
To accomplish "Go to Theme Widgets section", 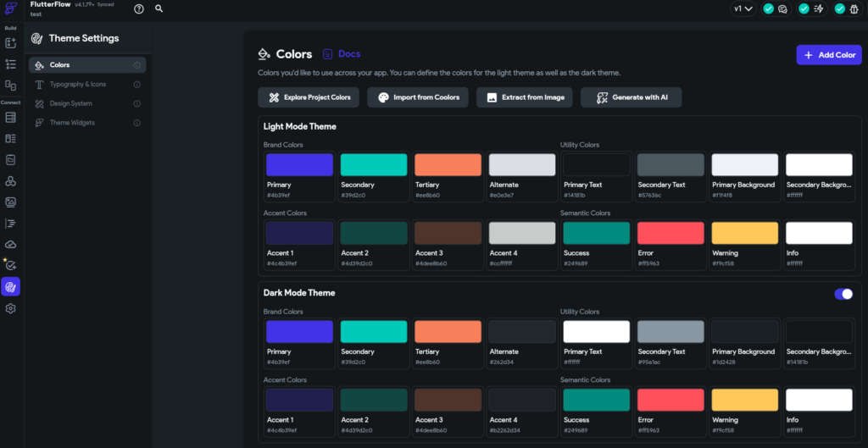I will point(72,123).
